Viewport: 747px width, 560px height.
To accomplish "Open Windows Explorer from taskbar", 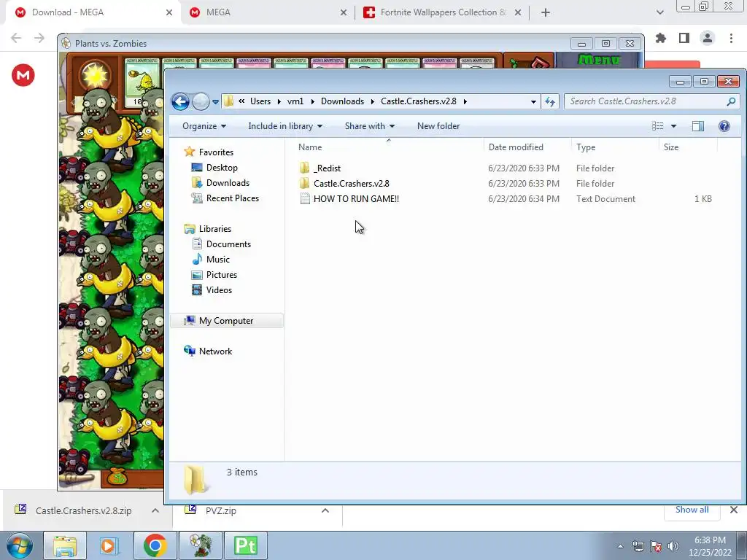I will coord(65,545).
